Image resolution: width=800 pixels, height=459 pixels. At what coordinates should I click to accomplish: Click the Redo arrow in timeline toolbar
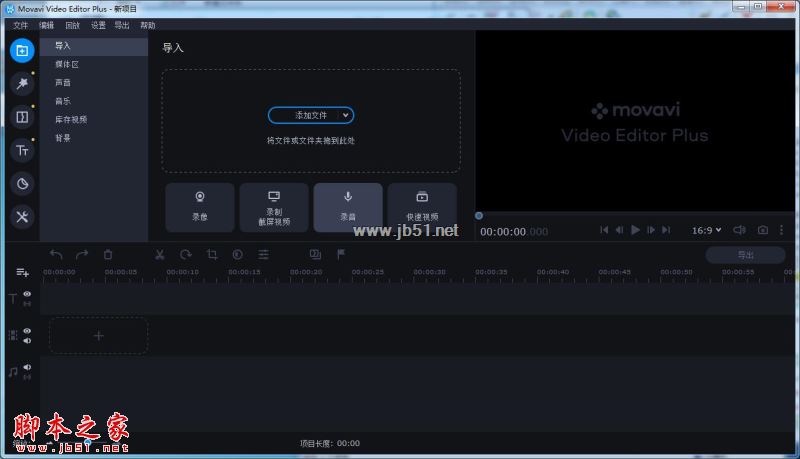click(82, 254)
